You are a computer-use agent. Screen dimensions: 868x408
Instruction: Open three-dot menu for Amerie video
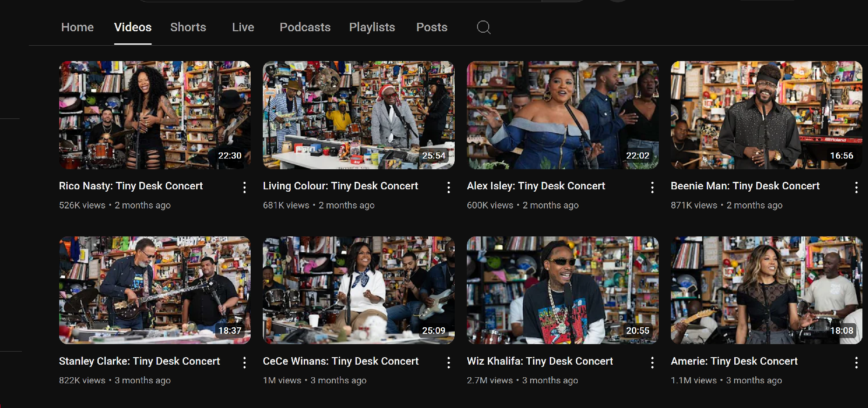(856, 363)
